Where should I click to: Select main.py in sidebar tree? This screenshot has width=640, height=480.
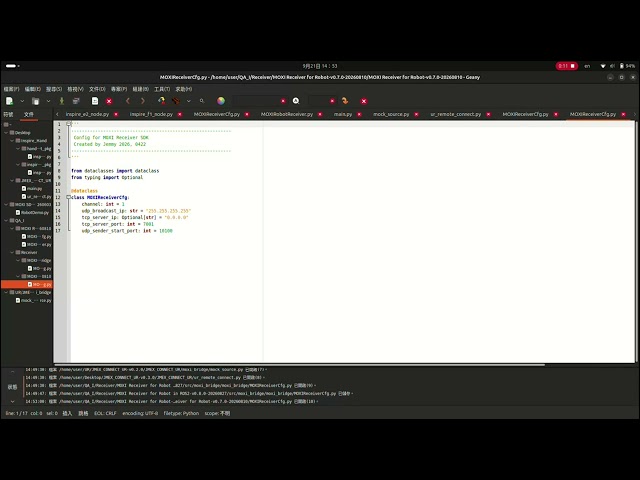(x=32, y=189)
